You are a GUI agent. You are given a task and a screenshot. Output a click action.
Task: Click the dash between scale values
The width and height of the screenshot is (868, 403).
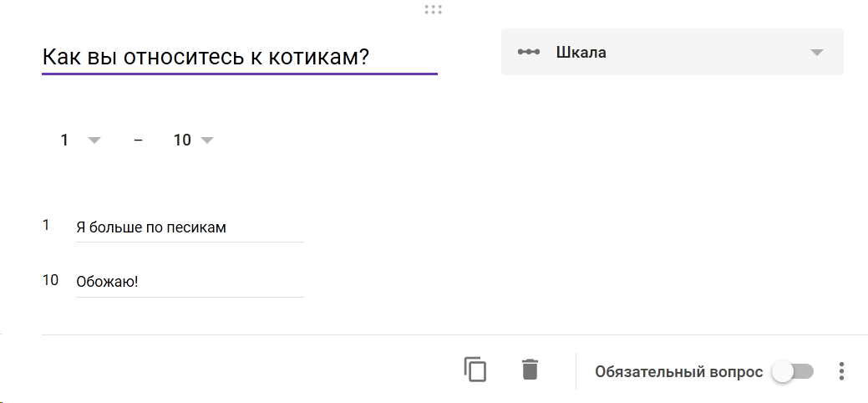click(139, 140)
